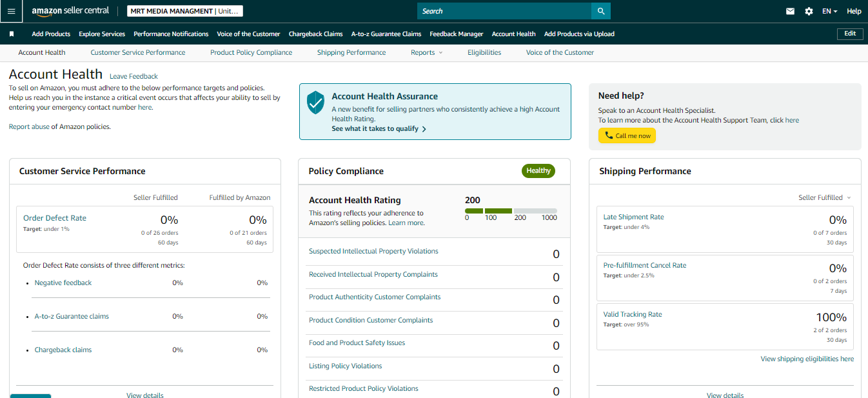Open the Chargeback claims metric link
The height and width of the screenshot is (398, 868).
coord(63,350)
